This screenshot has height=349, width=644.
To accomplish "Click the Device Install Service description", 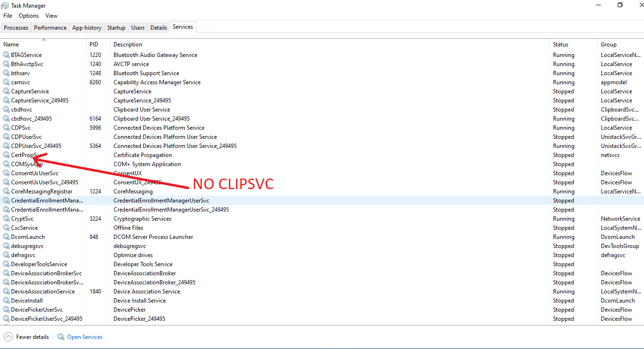I will (x=139, y=301).
